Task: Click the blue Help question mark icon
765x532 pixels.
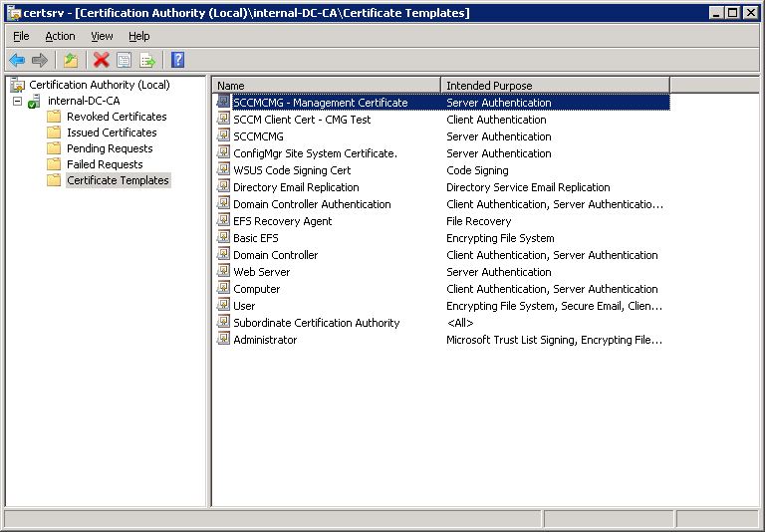Action: pos(177,60)
